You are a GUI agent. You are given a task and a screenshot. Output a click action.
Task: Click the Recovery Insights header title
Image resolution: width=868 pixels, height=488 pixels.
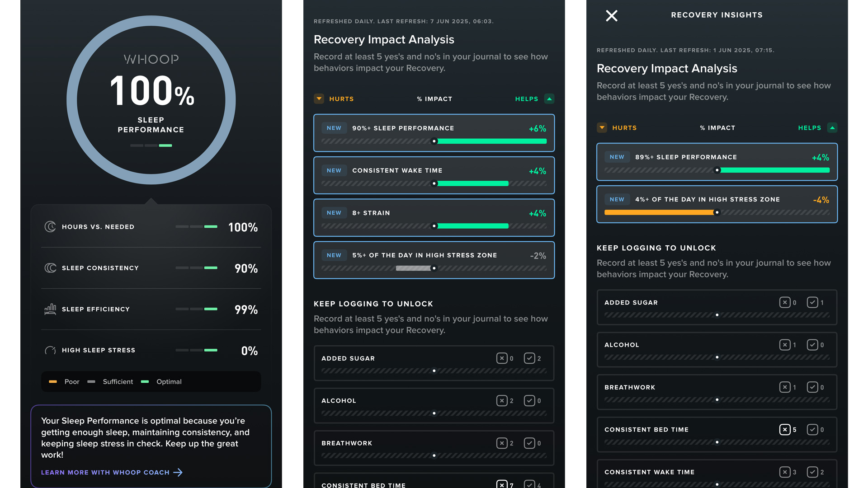click(x=717, y=15)
